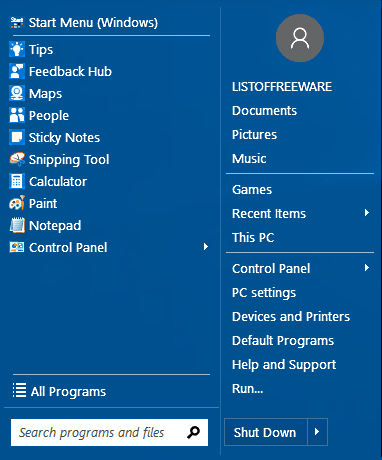This screenshot has width=382, height=460.
Task: Open the Pictures folder entry
Action: pos(254,135)
